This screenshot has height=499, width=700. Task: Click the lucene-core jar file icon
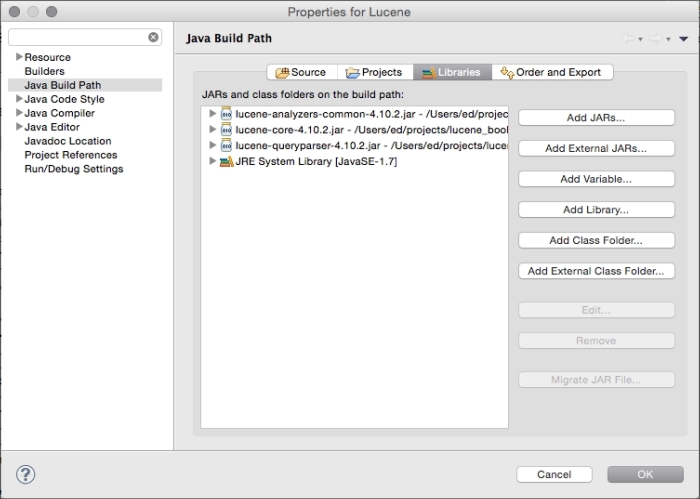tap(226, 130)
